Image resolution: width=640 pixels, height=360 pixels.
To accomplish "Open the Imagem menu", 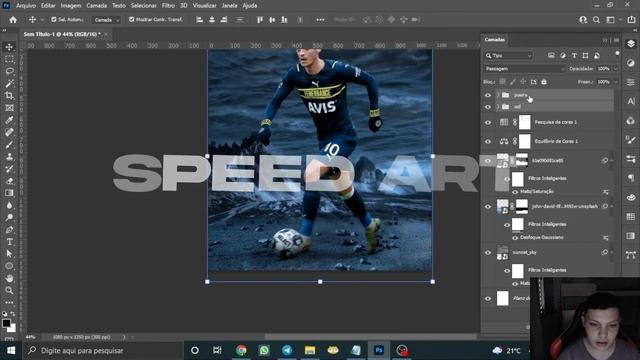I will (x=71, y=6).
